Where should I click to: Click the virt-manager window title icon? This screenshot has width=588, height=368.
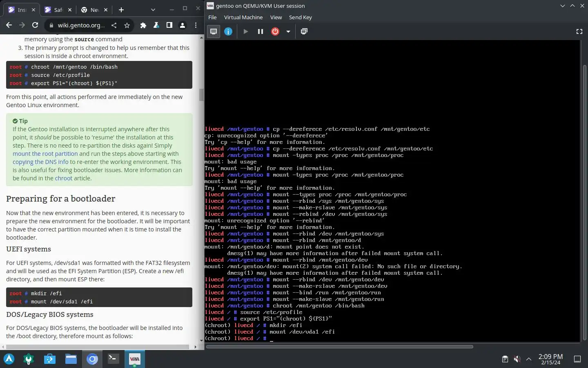(210, 6)
